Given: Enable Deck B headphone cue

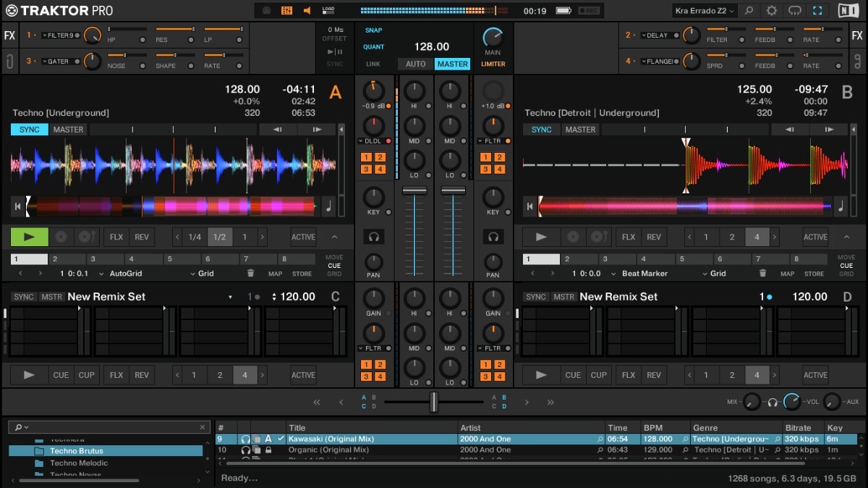Looking at the screenshot, I should pos(493,237).
